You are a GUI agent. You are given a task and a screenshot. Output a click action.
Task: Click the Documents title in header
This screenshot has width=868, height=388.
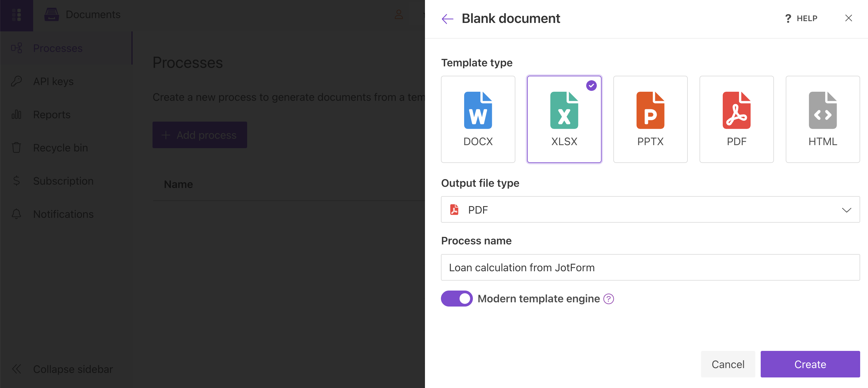coord(93,14)
